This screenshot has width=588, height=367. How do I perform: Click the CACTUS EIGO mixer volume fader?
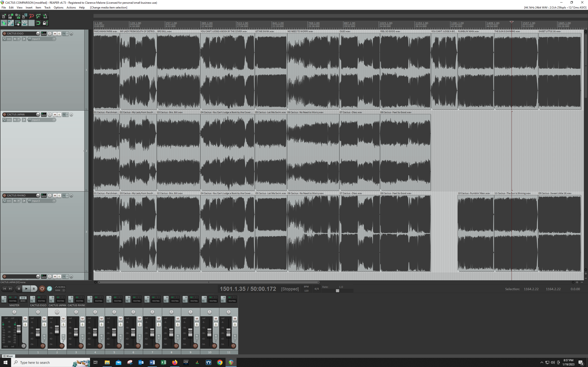pyautogui.click(x=38, y=332)
